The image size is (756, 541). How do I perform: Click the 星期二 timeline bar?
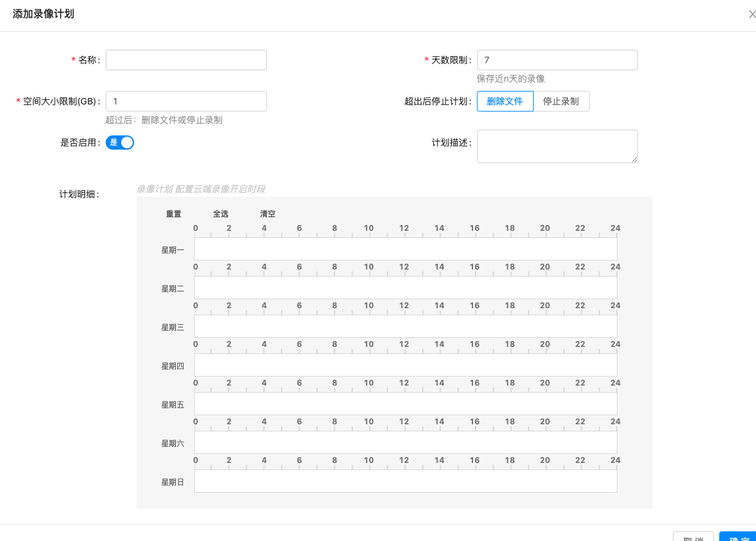coord(405,288)
